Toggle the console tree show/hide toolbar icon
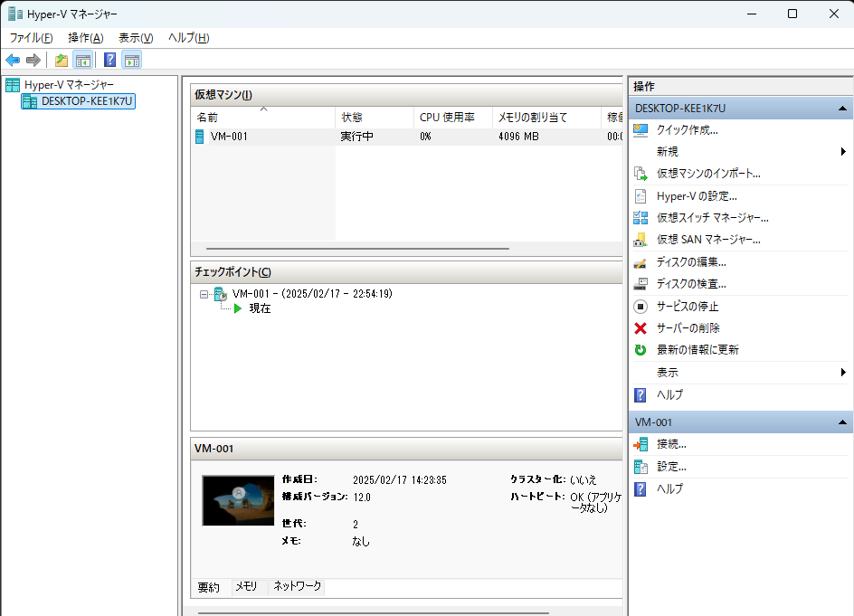Image resolution: width=854 pixels, height=616 pixels. (x=83, y=60)
